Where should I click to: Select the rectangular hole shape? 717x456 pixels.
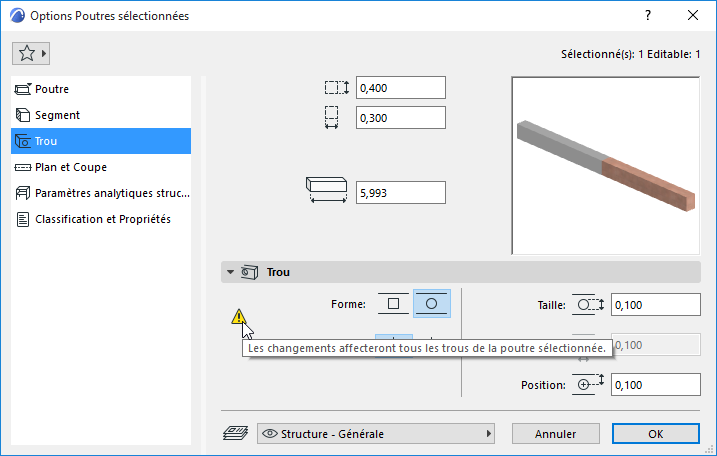[393, 303]
